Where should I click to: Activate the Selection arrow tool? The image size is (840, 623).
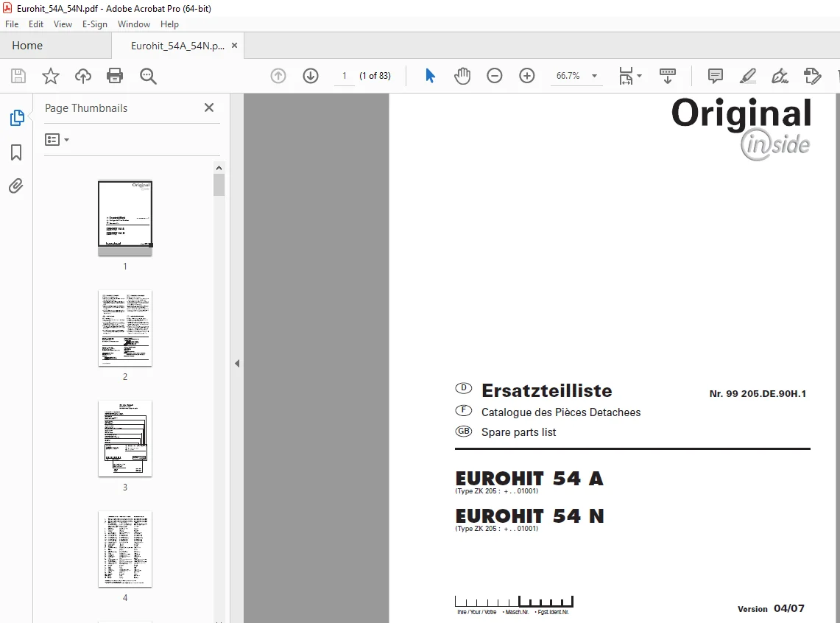[x=430, y=76]
